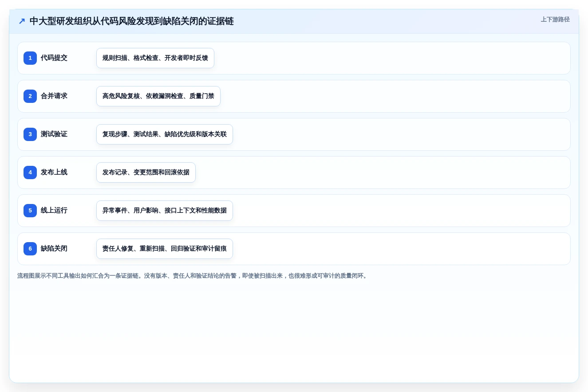The image size is (588, 392).
Task: Click the 发布记录、变更范围和回滚依据 box
Action: 146,172
